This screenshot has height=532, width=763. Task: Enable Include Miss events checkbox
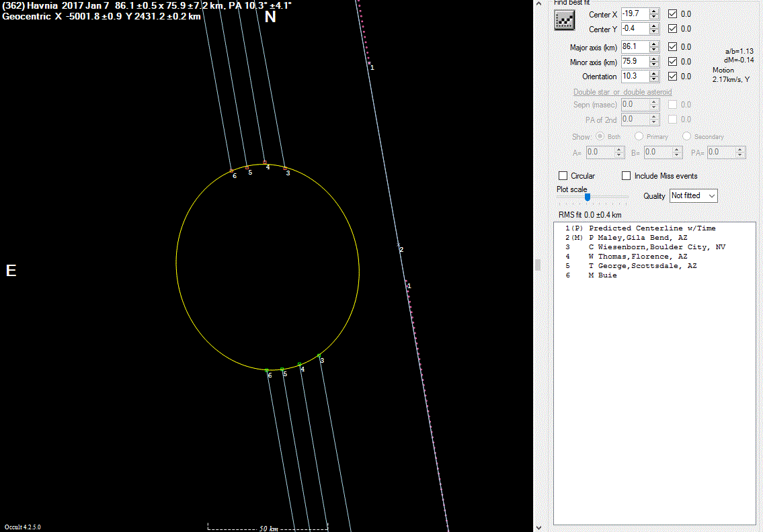point(627,176)
